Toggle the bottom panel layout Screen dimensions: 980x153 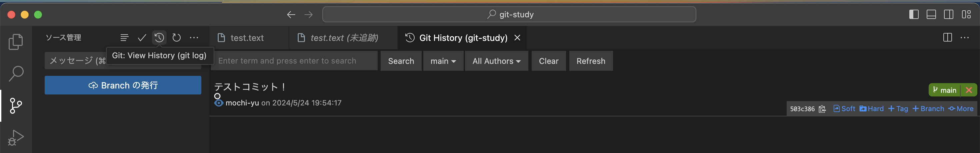coord(931,14)
